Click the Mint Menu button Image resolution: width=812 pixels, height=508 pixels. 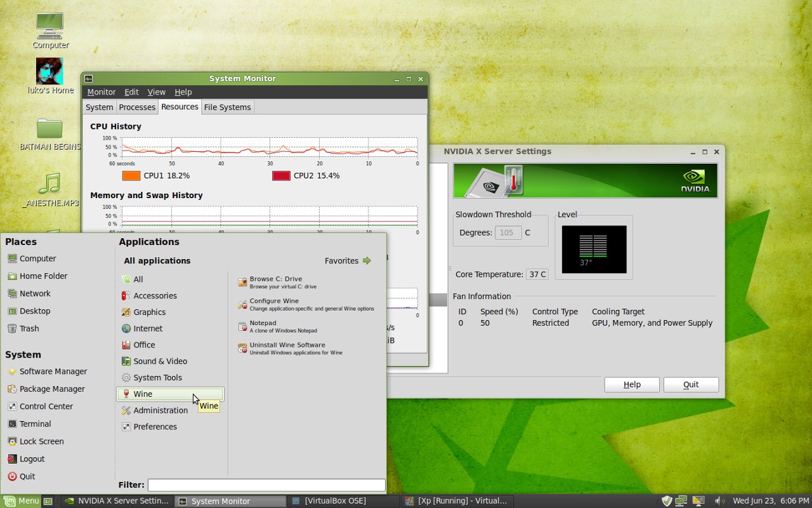pos(21,501)
